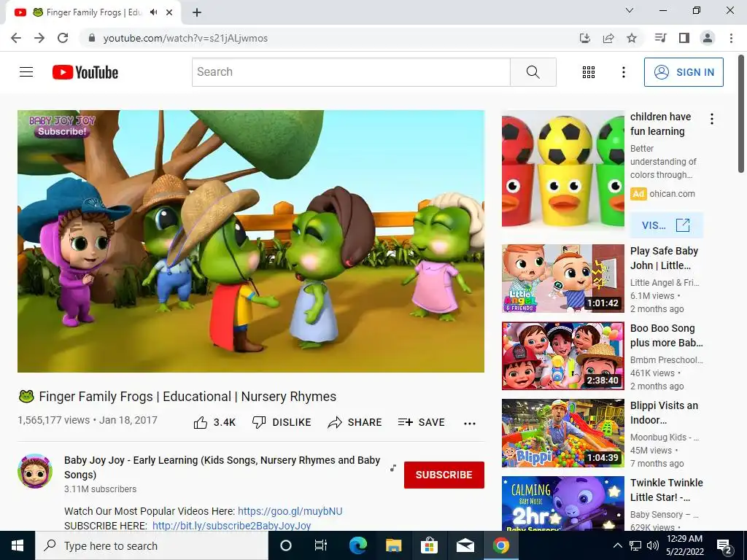Click SIGN IN button
This screenshot has height=560, width=747.
684,72
